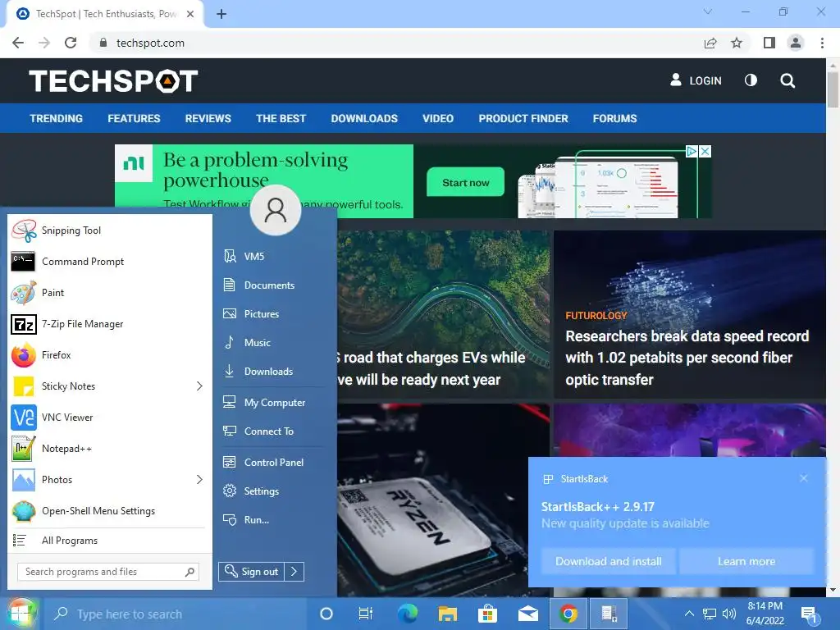Open TRENDING section on TechSpot
840x630 pixels.
[57, 118]
